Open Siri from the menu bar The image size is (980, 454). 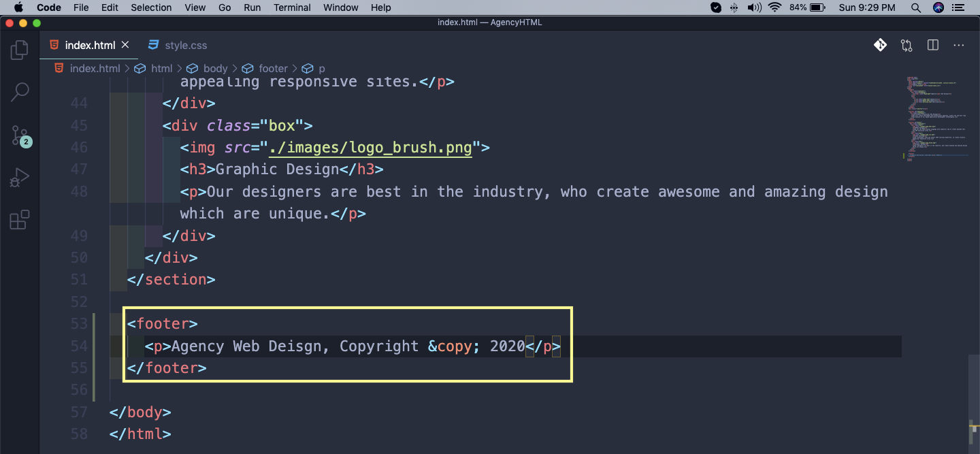point(939,7)
